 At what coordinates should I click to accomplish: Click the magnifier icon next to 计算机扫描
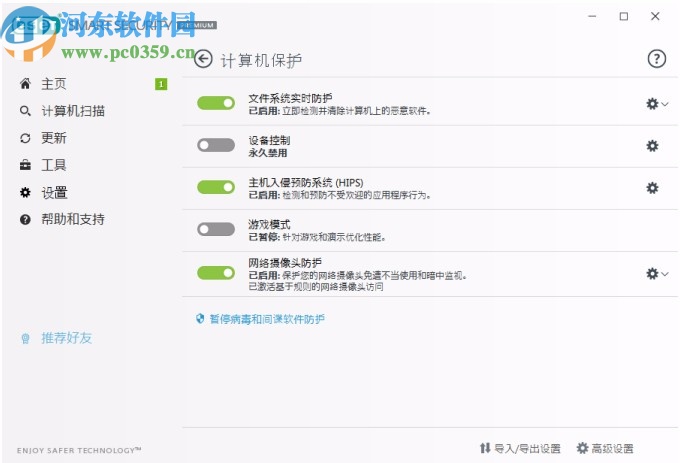(x=25, y=111)
